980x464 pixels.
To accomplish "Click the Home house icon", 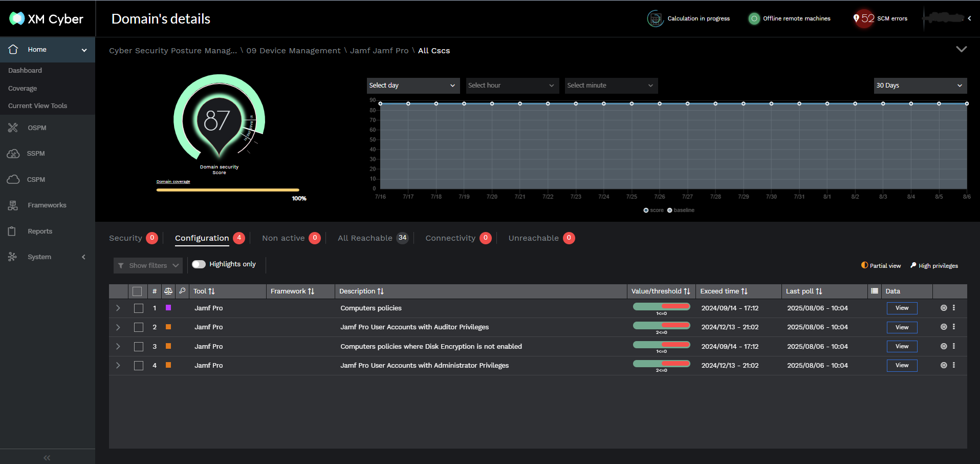I will pos(13,49).
